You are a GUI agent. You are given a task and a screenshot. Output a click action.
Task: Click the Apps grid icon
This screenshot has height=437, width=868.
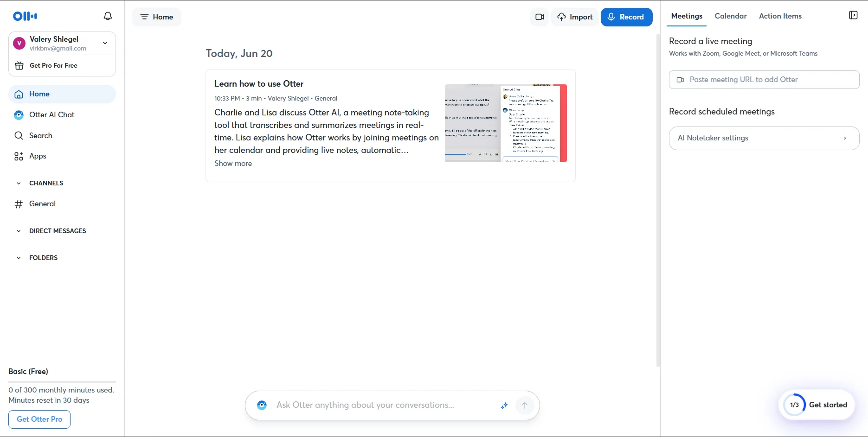coord(19,156)
